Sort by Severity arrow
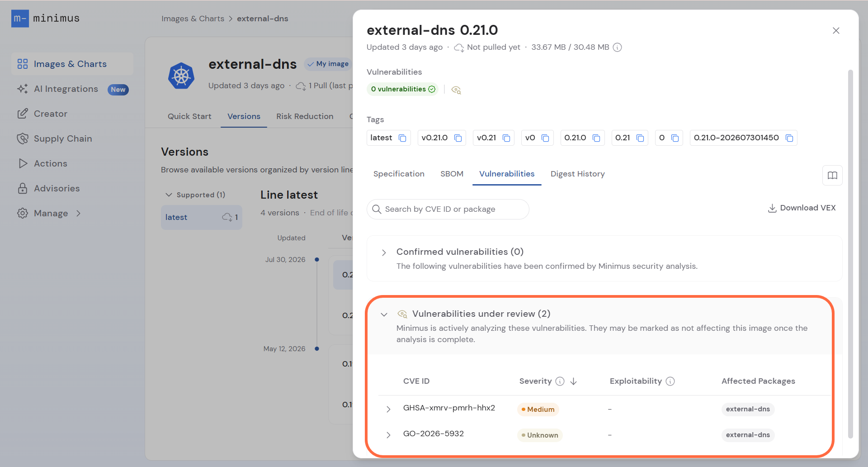This screenshot has width=868, height=467. tap(574, 381)
